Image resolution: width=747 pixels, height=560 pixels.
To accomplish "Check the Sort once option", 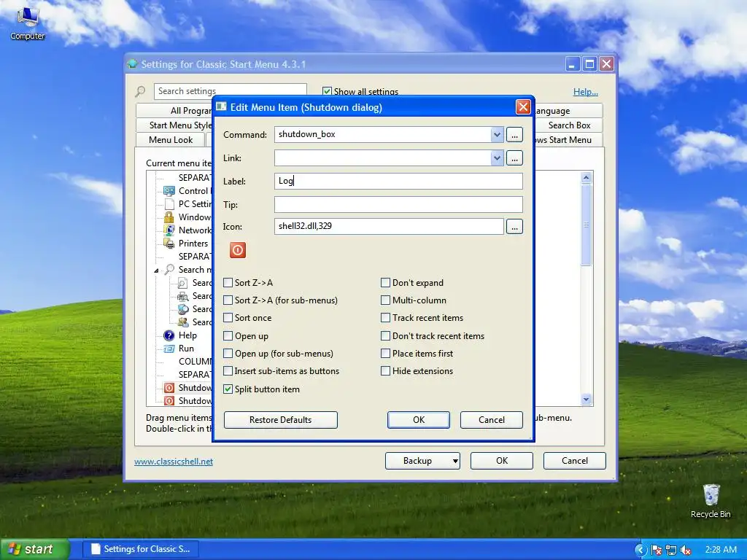I will [228, 318].
